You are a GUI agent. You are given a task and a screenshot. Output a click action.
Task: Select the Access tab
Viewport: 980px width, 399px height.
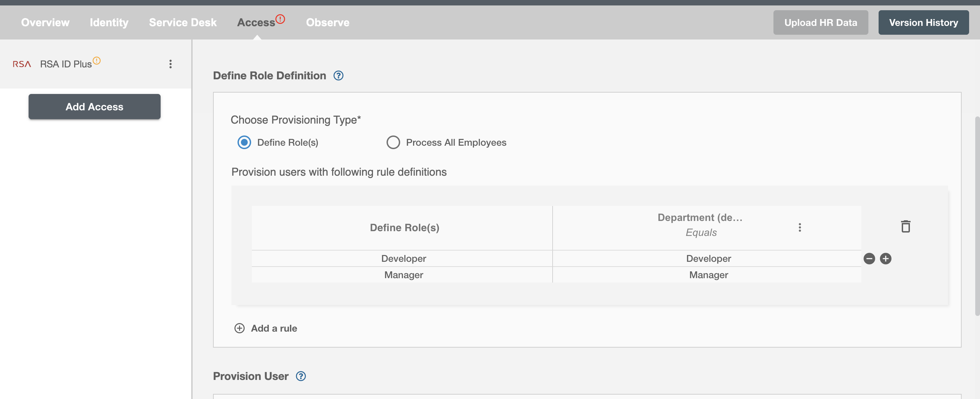pos(256,23)
